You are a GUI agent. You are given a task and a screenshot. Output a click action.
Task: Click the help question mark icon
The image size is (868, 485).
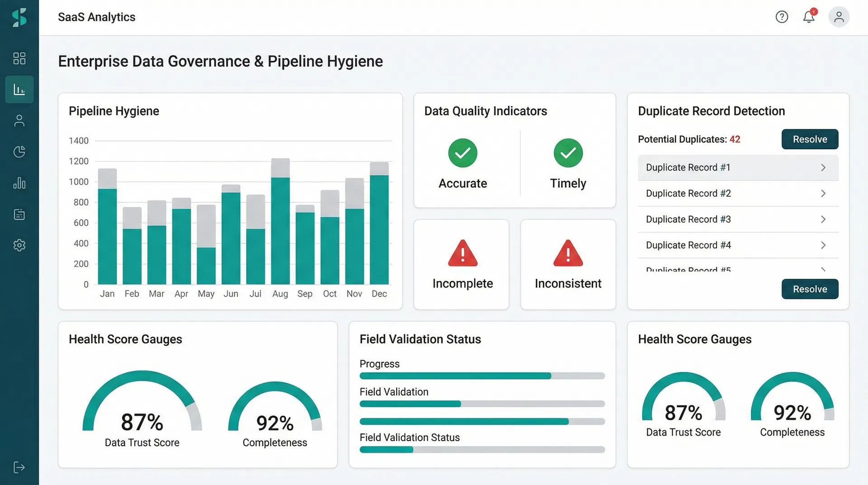tap(782, 17)
